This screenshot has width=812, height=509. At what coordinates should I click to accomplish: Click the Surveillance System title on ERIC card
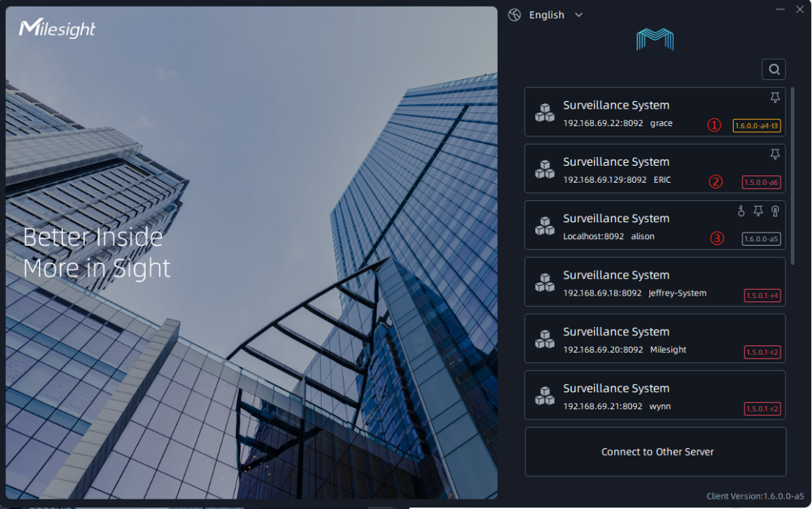(x=616, y=161)
